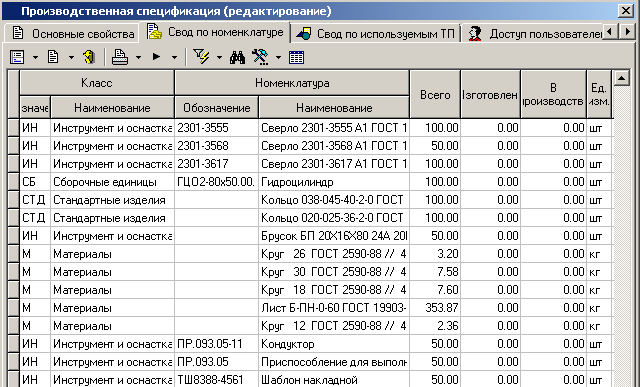Click the black play arrow icon
640x387 pixels.
click(156, 57)
